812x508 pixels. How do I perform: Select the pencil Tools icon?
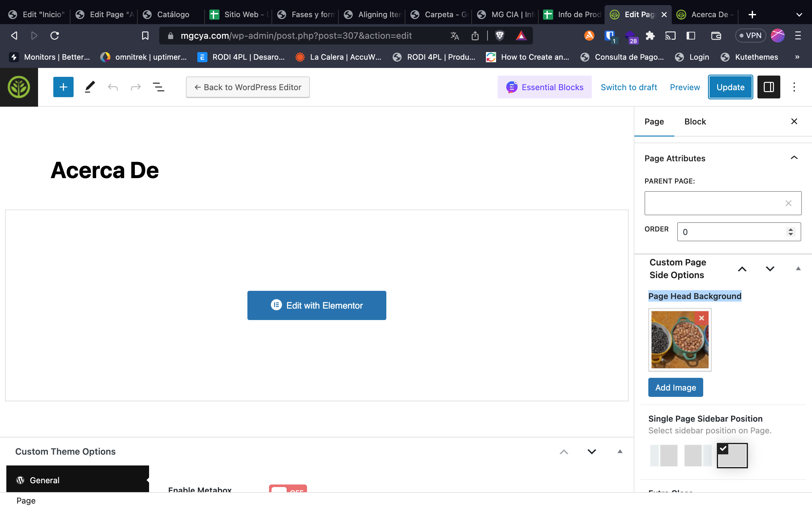[89, 87]
